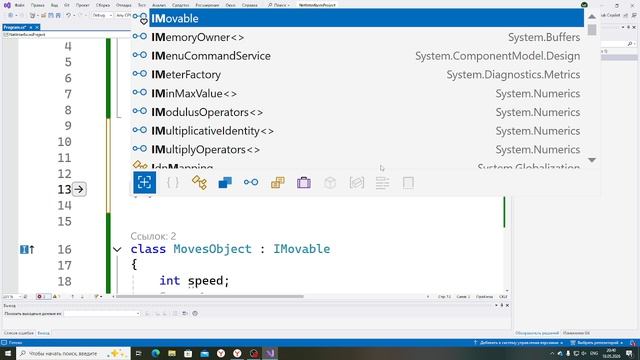The height and width of the screenshot is (360, 640).
Task: Go to the previous issue up arrow
Action: pos(73,297)
